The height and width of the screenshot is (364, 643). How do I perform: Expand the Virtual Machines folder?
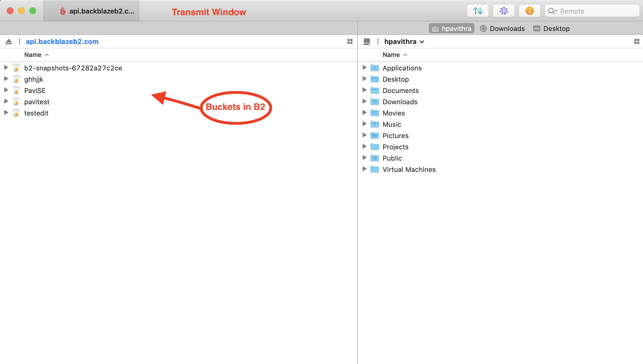[364, 169]
